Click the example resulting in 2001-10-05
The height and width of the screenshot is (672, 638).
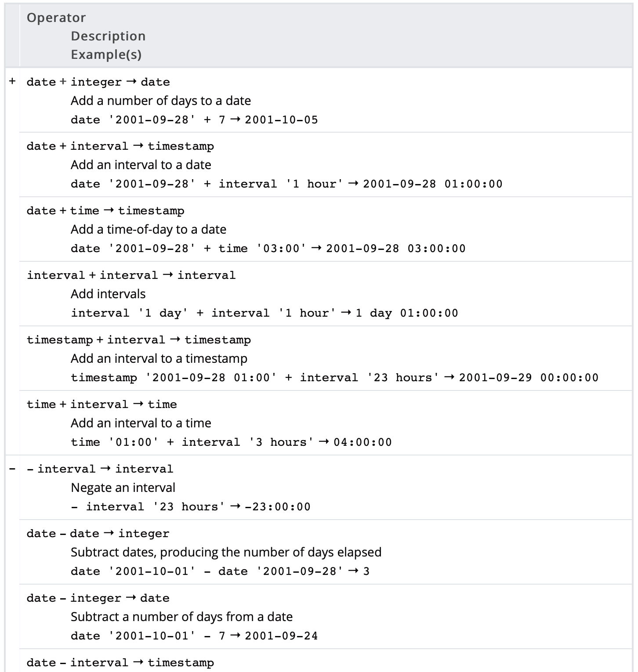pos(194,119)
